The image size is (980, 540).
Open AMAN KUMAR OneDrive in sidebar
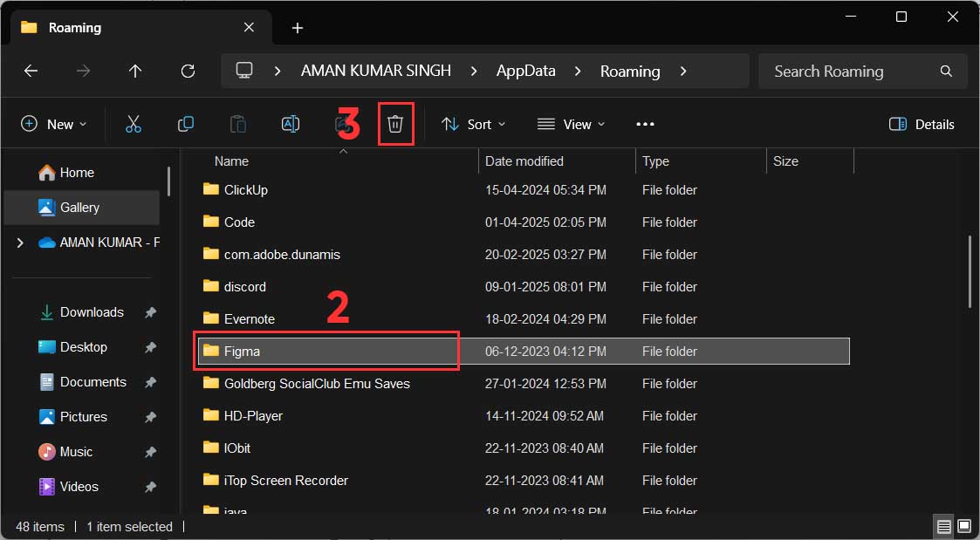99,243
